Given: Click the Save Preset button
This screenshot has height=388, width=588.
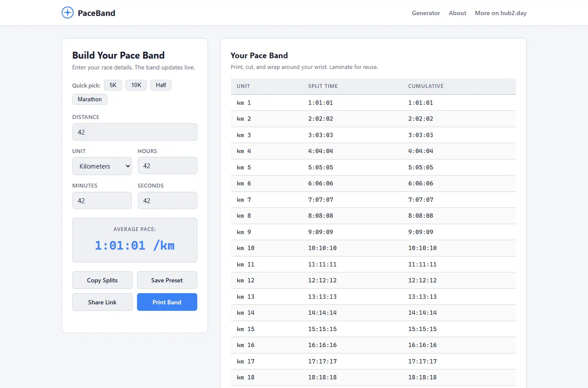Looking at the screenshot, I should 167,280.
